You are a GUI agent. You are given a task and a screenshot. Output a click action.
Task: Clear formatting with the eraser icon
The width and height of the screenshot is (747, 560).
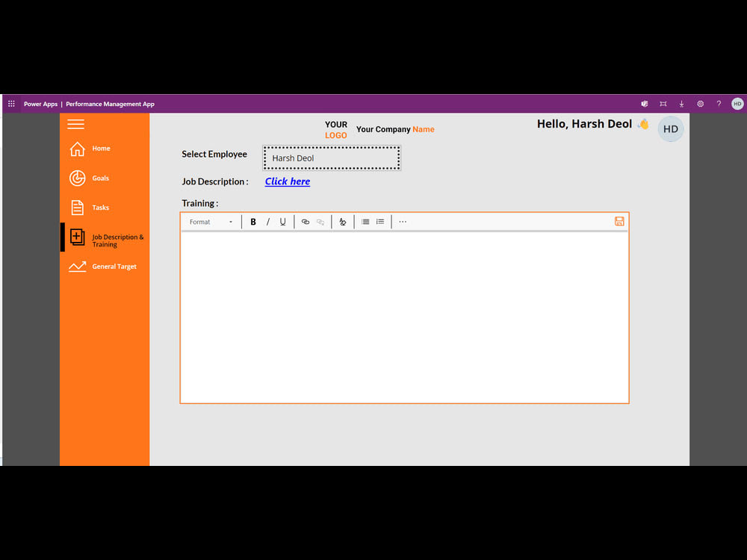pos(342,221)
